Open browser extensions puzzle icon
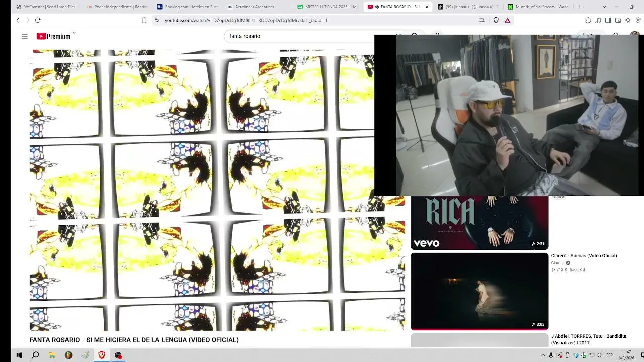 point(588,20)
